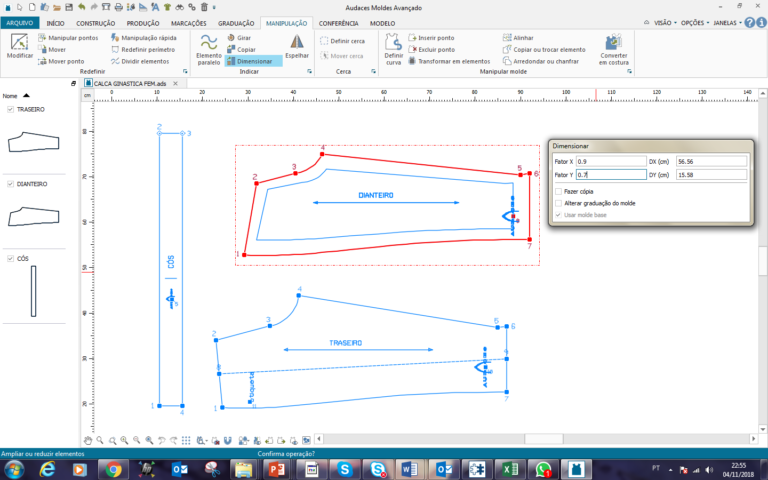Image resolution: width=768 pixels, height=480 pixels.
Task: Open Excel from the Windows taskbar
Action: click(x=508, y=468)
